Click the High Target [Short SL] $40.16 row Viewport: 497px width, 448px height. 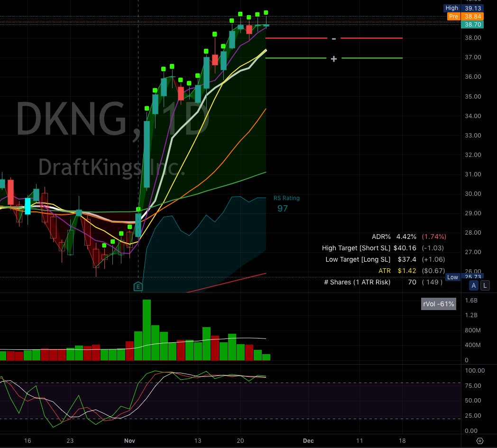tap(383, 248)
